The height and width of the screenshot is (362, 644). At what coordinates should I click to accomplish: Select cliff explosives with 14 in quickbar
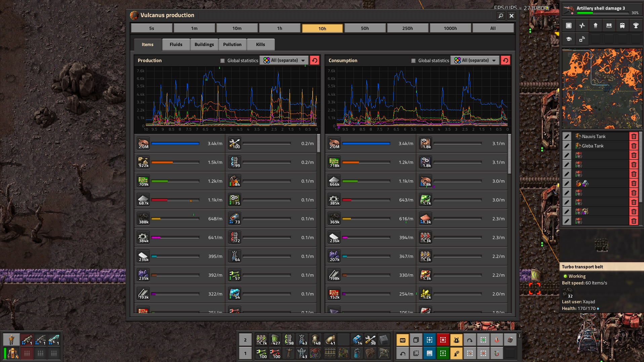point(357,340)
